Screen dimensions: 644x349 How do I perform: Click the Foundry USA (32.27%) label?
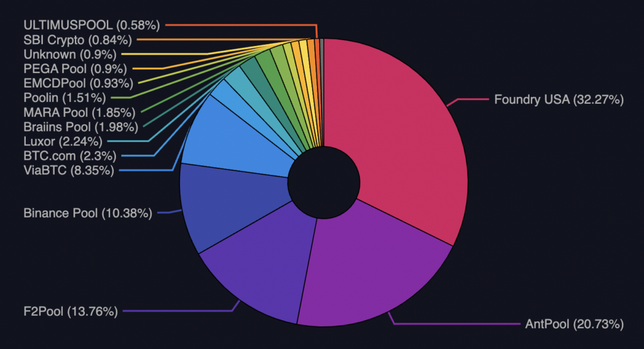(558, 100)
